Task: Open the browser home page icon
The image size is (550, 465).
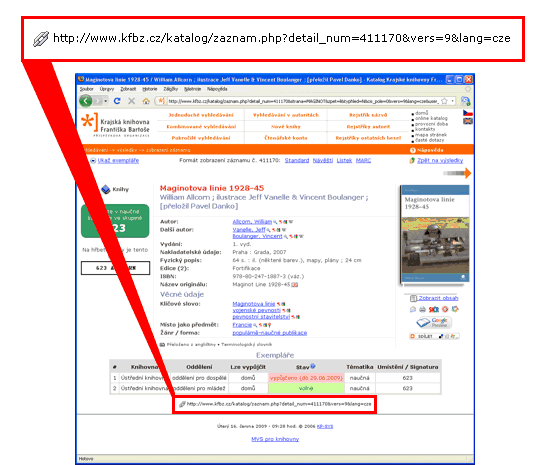Action: click(x=146, y=101)
